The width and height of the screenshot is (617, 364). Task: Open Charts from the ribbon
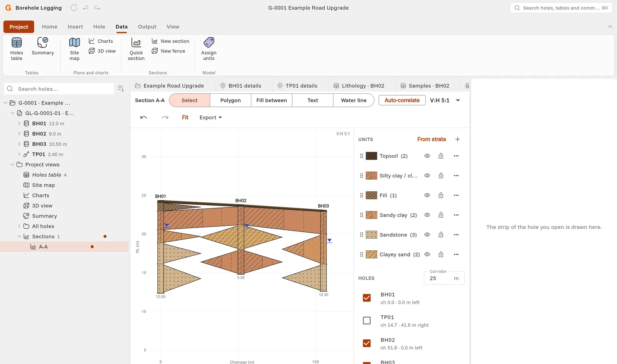(101, 41)
